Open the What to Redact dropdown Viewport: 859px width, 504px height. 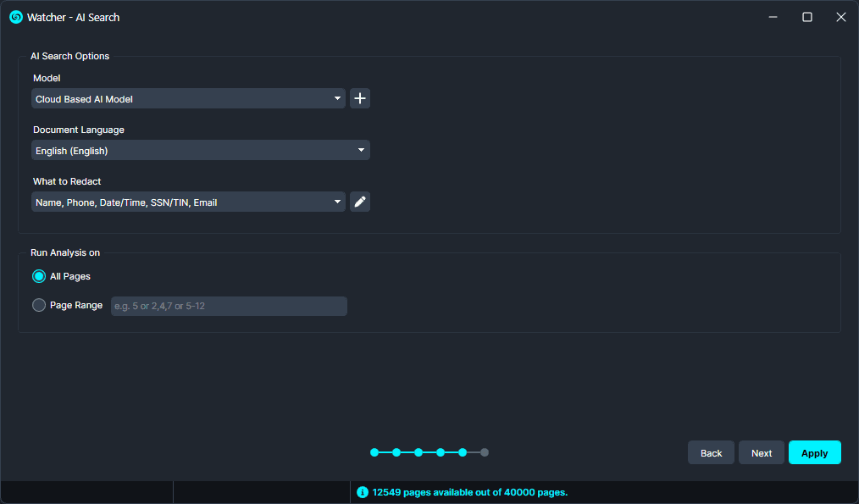click(x=188, y=202)
